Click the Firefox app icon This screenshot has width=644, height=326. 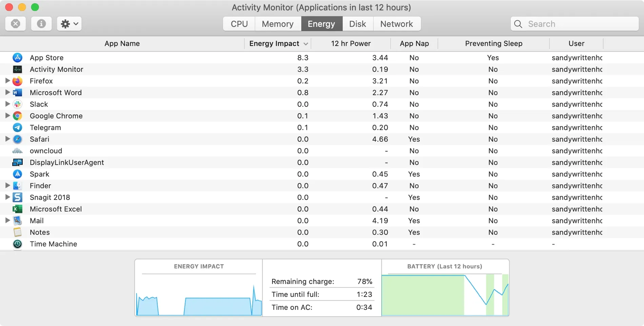[17, 81]
